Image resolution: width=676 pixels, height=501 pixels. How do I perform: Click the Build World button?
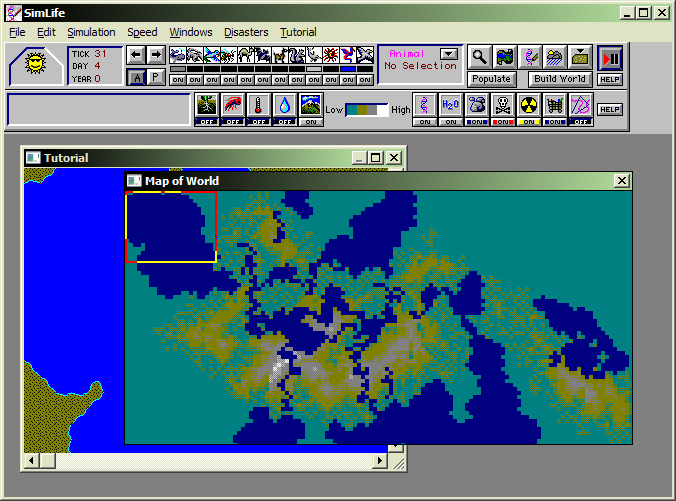pyautogui.click(x=560, y=79)
